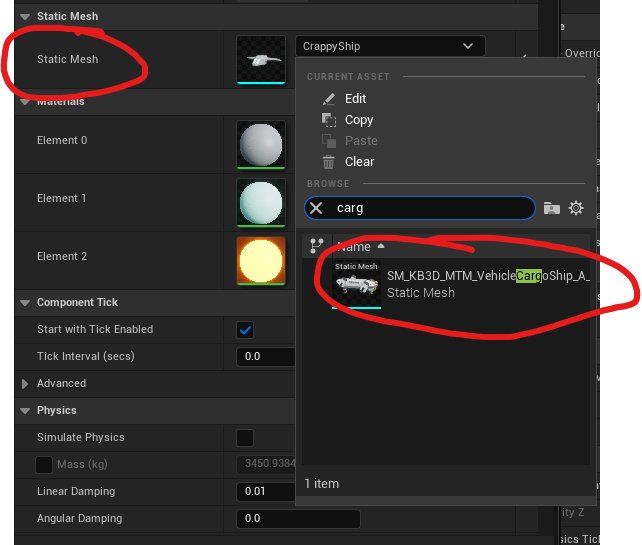Clear the search text with X
This screenshot has width=642, height=545.
316,208
